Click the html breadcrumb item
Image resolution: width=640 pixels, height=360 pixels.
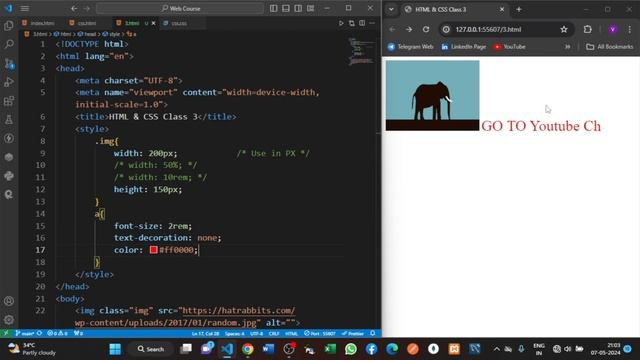[62, 34]
